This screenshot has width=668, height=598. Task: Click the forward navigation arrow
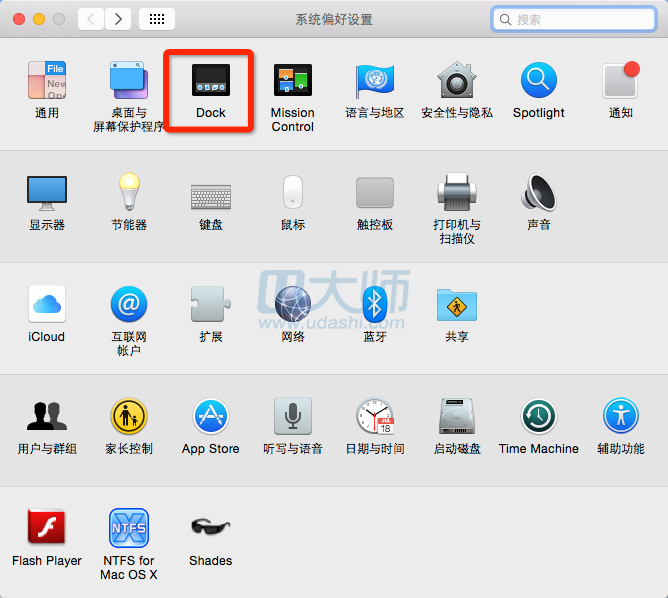pyautogui.click(x=118, y=19)
